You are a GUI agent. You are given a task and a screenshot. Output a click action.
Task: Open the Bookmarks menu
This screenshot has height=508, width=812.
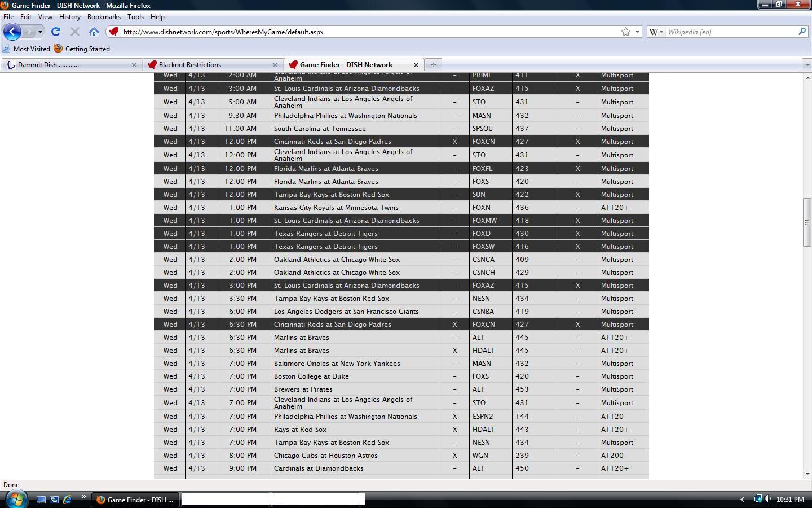click(104, 17)
